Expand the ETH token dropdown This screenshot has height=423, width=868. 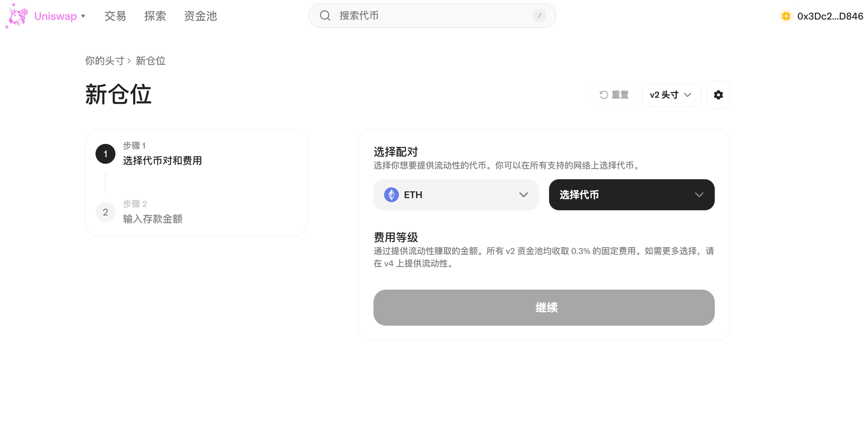[523, 195]
